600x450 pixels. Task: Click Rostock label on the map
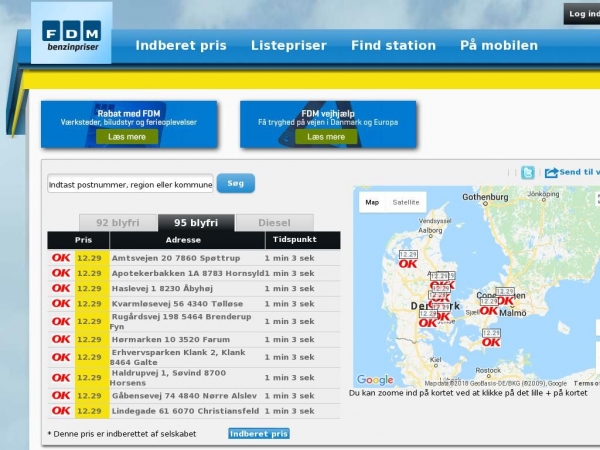[x=488, y=370]
